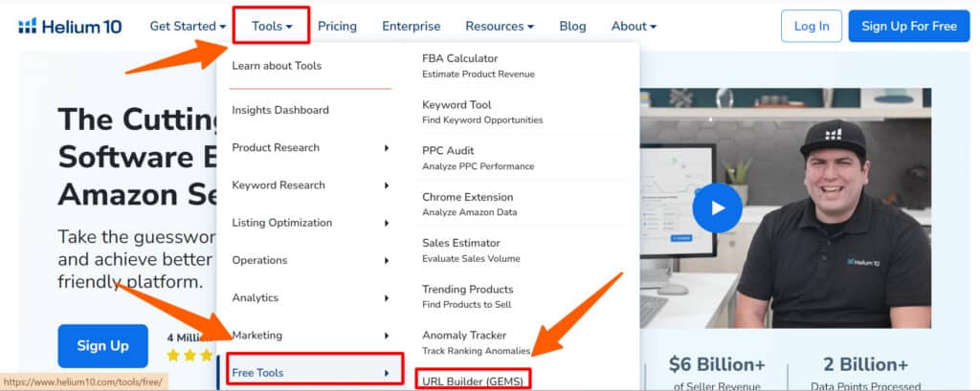Viewport: 980px width, 391px height.
Task: Open the Enterprise page
Action: point(412,26)
